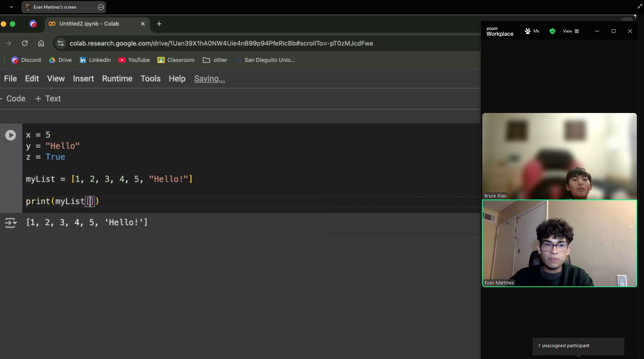Toggle the fullscreen arrows icon at top-right
The width and height of the screenshot is (644, 359).
[x=640, y=6]
